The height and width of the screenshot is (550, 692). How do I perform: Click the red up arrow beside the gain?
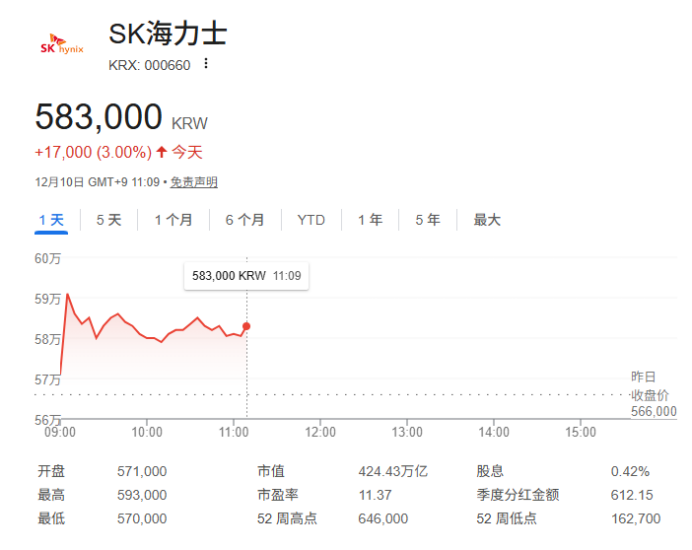[x=161, y=152]
